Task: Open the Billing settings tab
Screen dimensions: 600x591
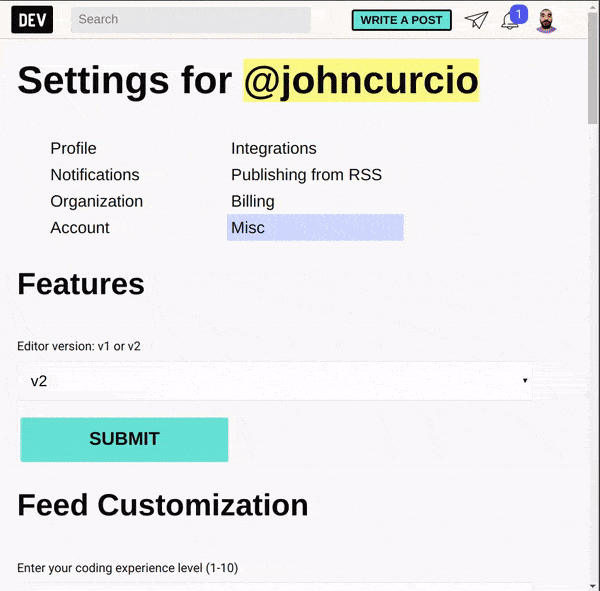Action: click(253, 201)
